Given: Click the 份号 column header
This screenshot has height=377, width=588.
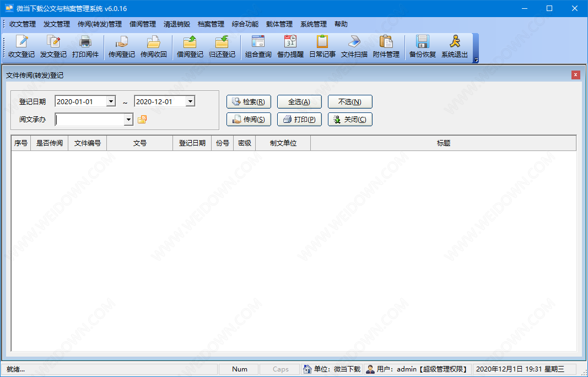Looking at the screenshot, I should pyautogui.click(x=223, y=143).
